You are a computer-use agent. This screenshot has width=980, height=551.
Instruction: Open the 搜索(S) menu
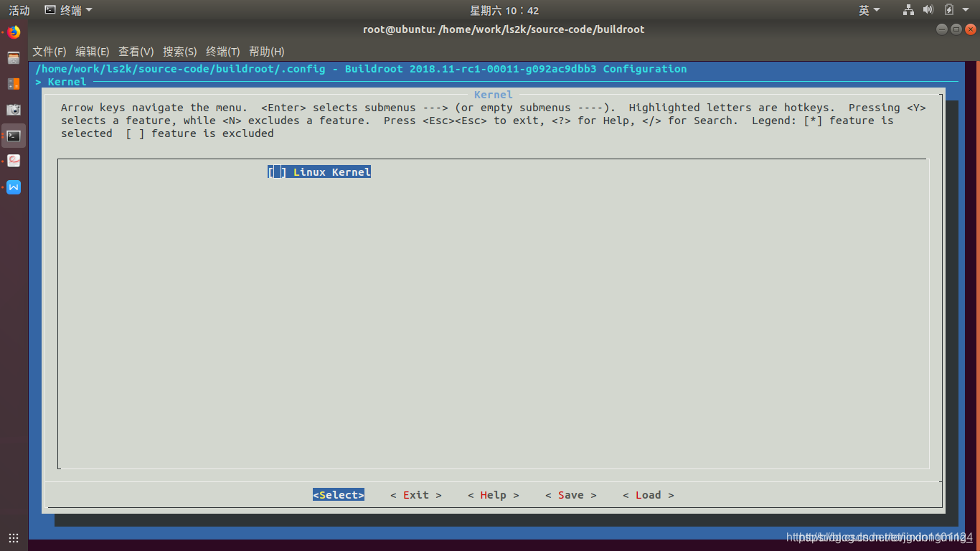[x=180, y=52]
